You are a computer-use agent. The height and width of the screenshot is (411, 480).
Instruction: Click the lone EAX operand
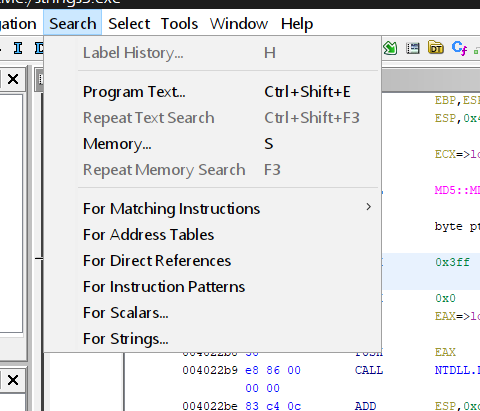pyautogui.click(x=445, y=352)
